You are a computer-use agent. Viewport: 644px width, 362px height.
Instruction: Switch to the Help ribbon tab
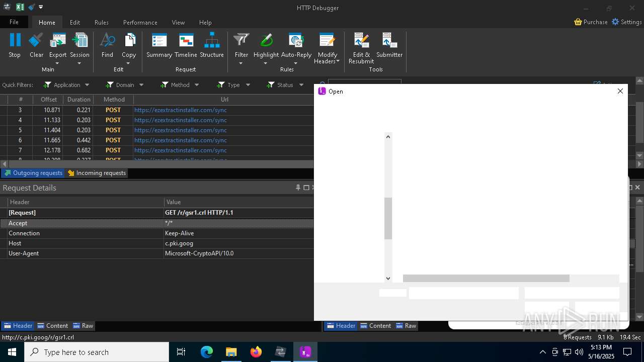[205, 22]
